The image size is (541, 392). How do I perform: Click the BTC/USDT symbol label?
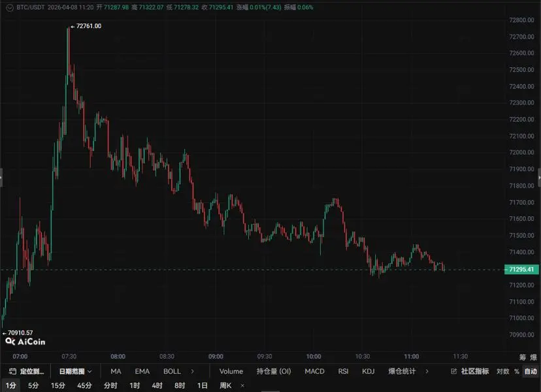tap(30, 7)
